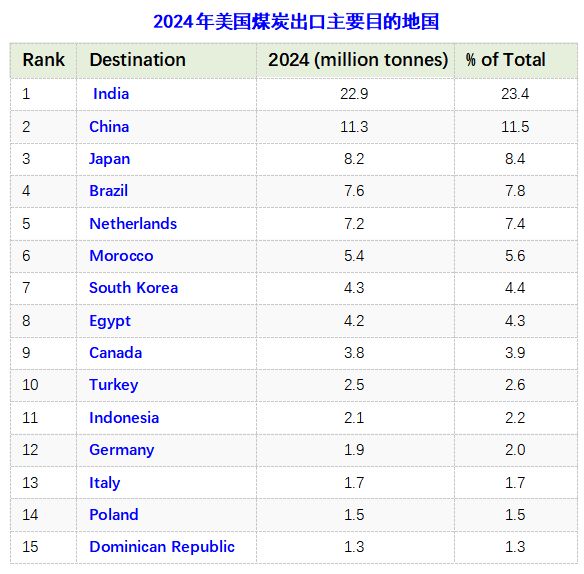Open the China destination link
Viewport: 584px width, 574px height.
[109, 127]
